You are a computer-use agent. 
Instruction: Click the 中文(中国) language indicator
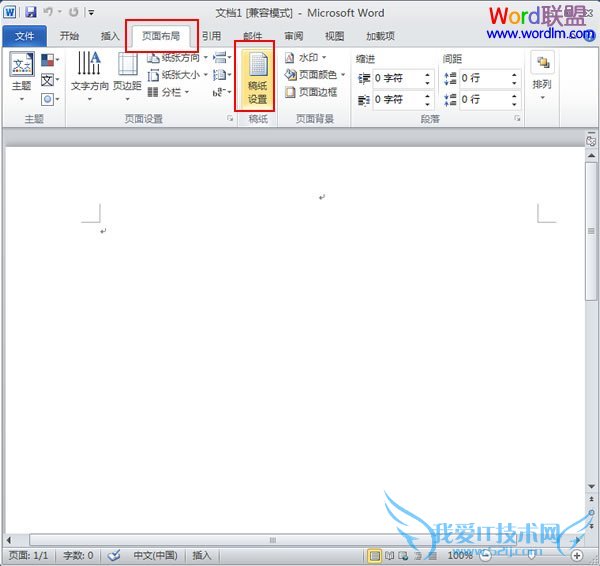(155, 555)
